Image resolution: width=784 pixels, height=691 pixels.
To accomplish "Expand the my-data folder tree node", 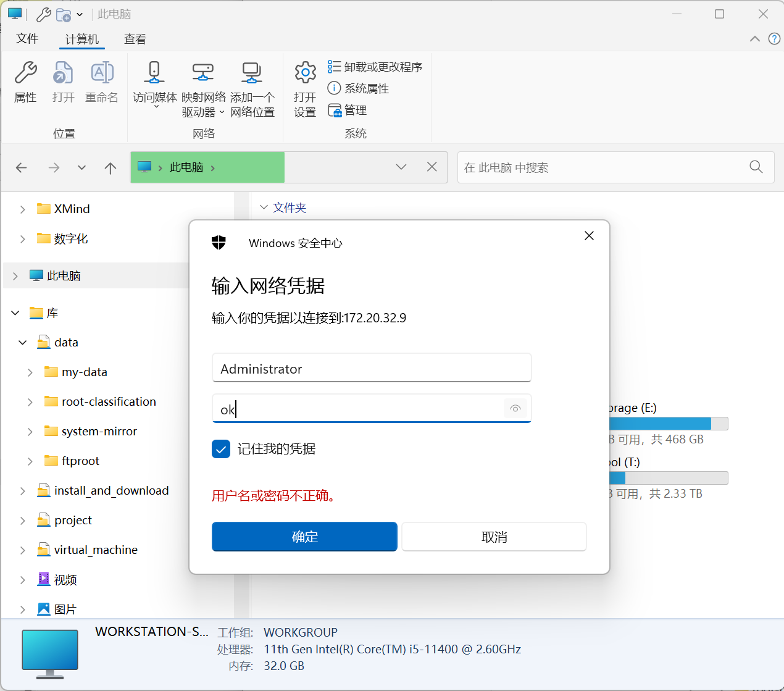I will click(30, 372).
